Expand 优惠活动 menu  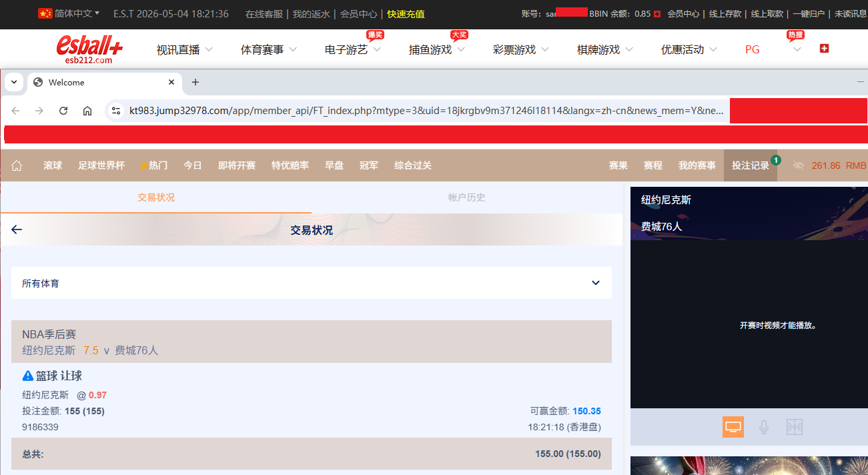[689, 49]
